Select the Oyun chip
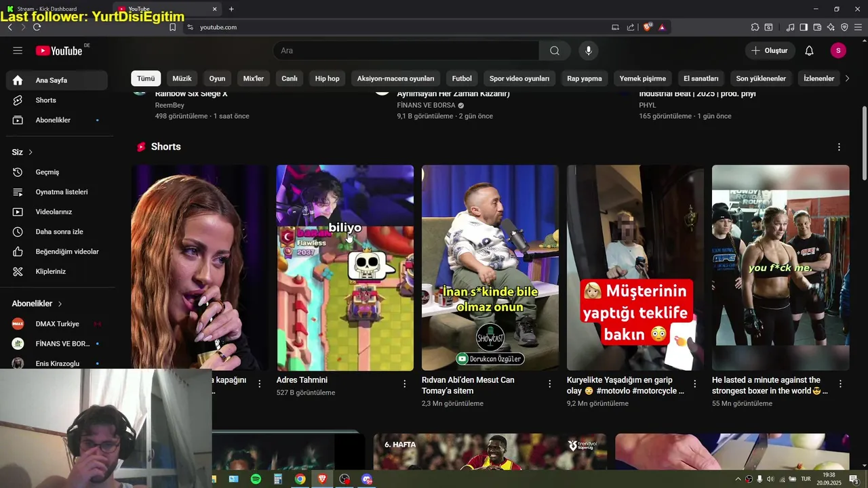The width and height of the screenshot is (868, 488). (217, 79)
